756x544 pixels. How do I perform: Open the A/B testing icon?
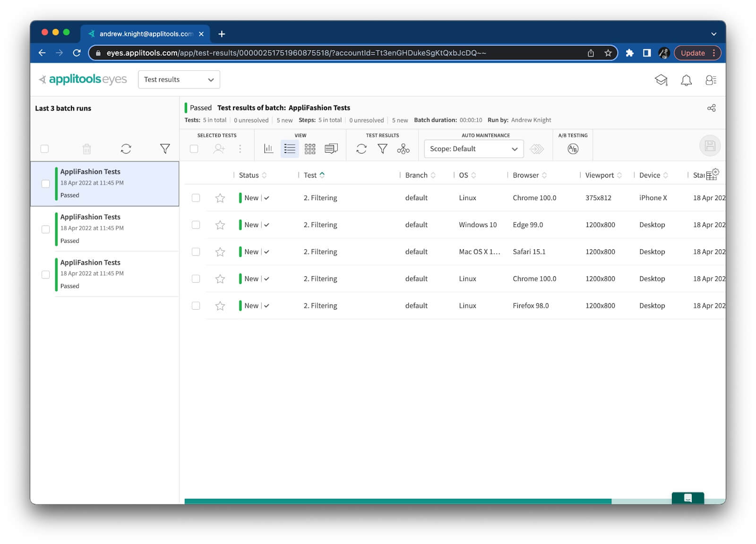[573, 149]
